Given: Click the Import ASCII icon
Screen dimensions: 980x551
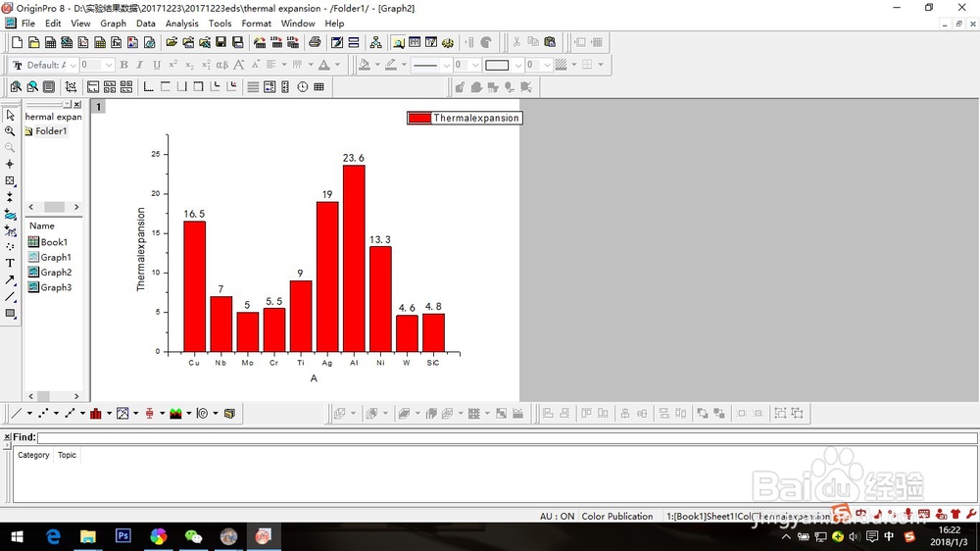Looking at the screenshot, I should [277, 42].
